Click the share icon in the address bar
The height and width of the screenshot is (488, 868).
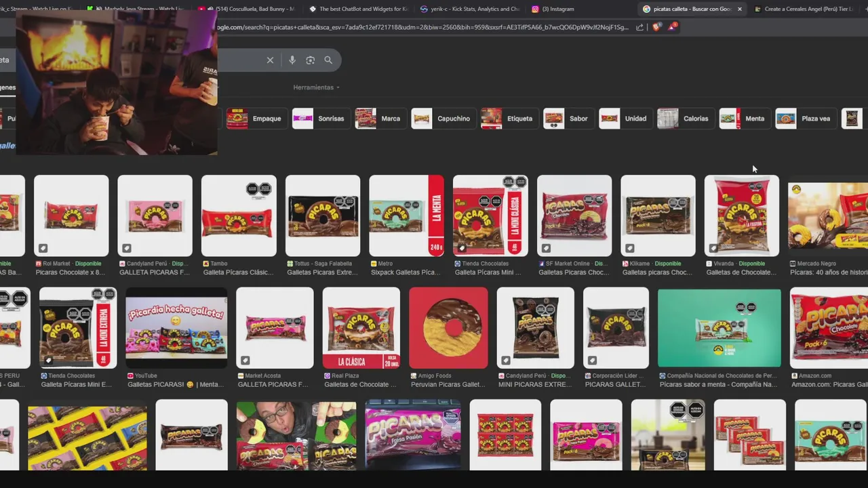coord(639,27)
